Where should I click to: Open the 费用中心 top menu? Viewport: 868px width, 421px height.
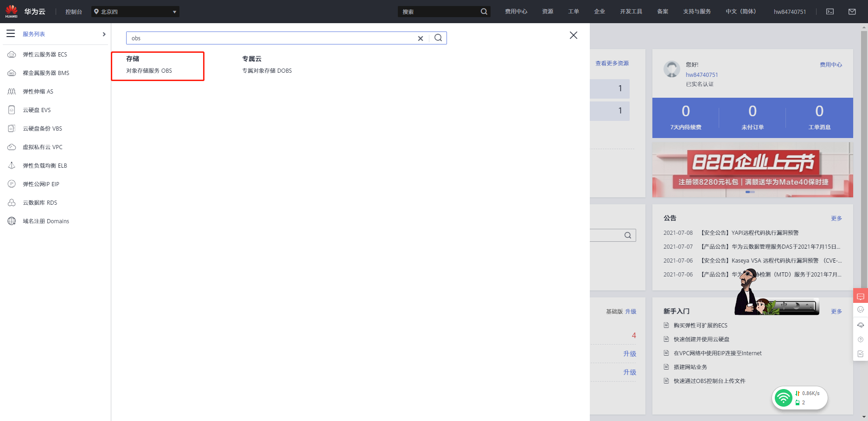(516, 12)
